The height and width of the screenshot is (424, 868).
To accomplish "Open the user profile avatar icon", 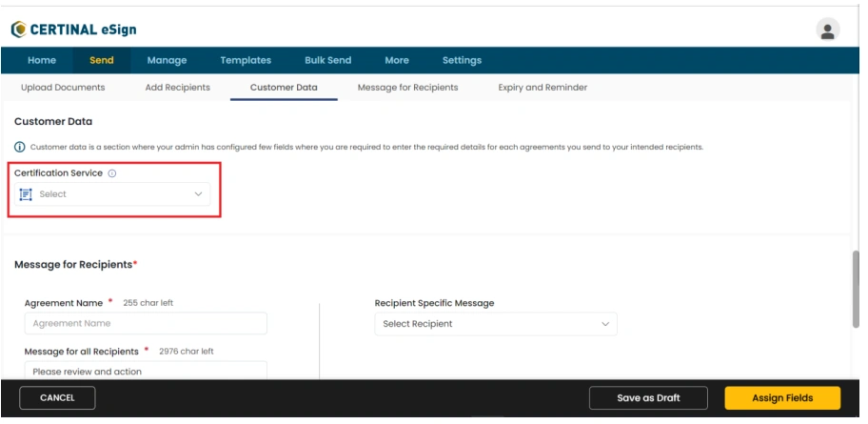I will [828, 30].
